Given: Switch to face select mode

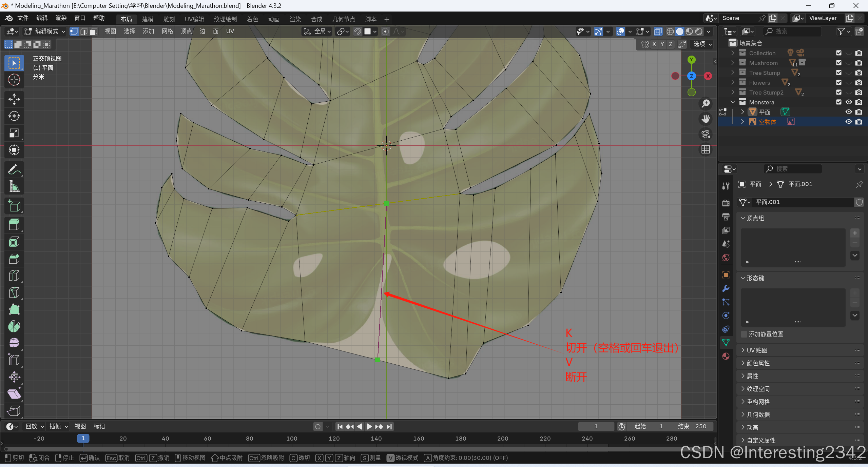Looking at the screenshot, I should click(93, 32).
